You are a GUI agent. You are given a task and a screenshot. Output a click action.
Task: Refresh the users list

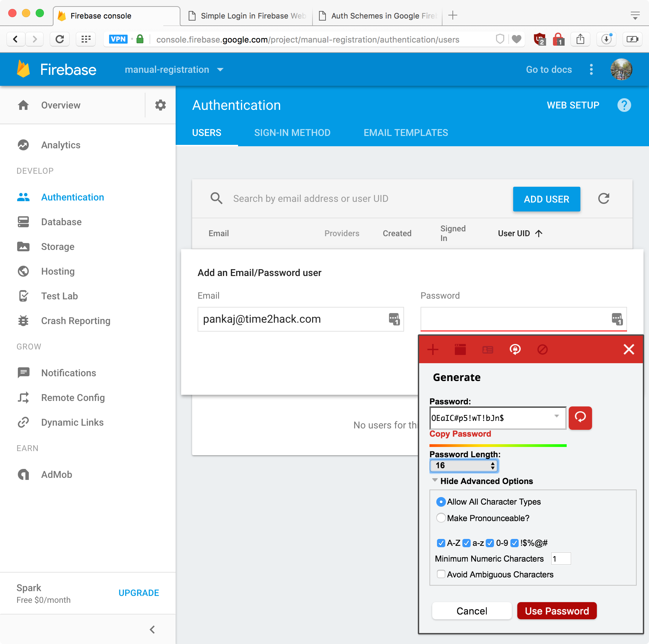[604, 198]
